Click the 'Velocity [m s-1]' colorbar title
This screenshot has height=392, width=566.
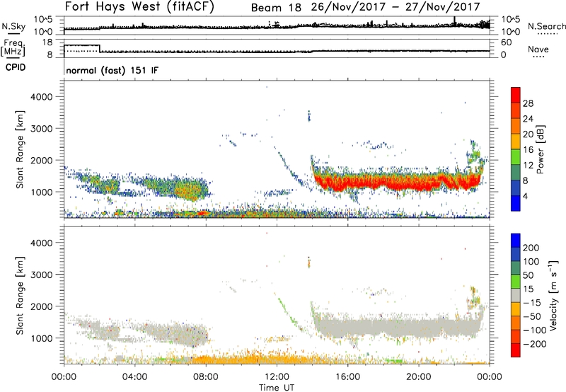tap(553, 295)
